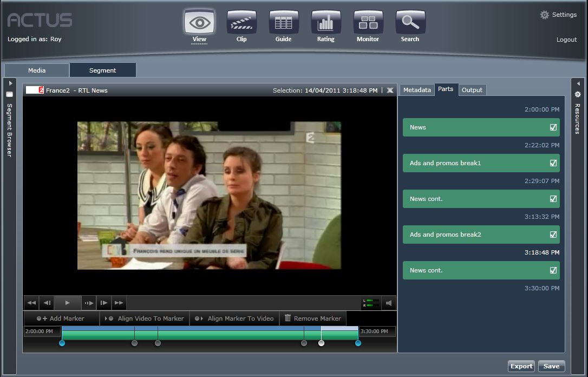Click the blue start marker on timeline
Screen dimensions: 588x377
(62, 343)
